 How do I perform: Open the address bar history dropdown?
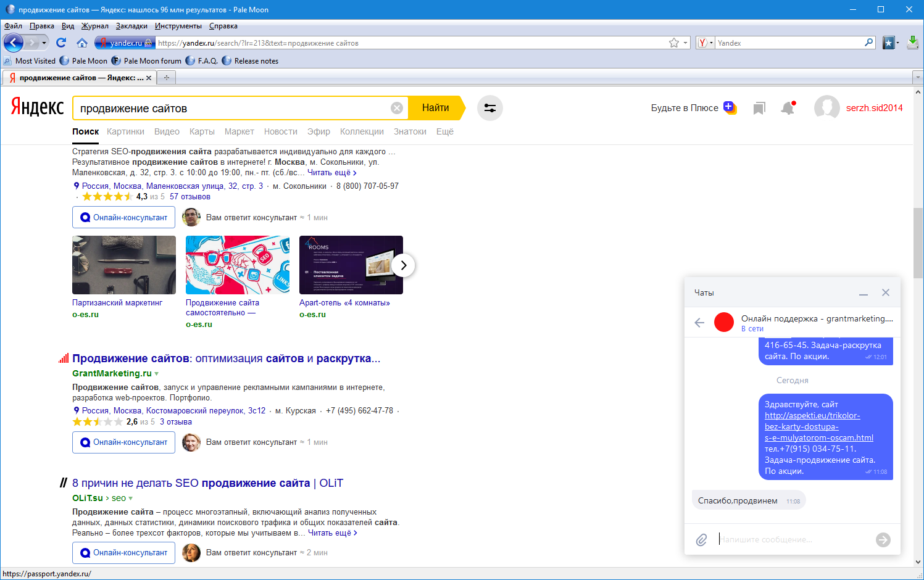pos(686,43)
